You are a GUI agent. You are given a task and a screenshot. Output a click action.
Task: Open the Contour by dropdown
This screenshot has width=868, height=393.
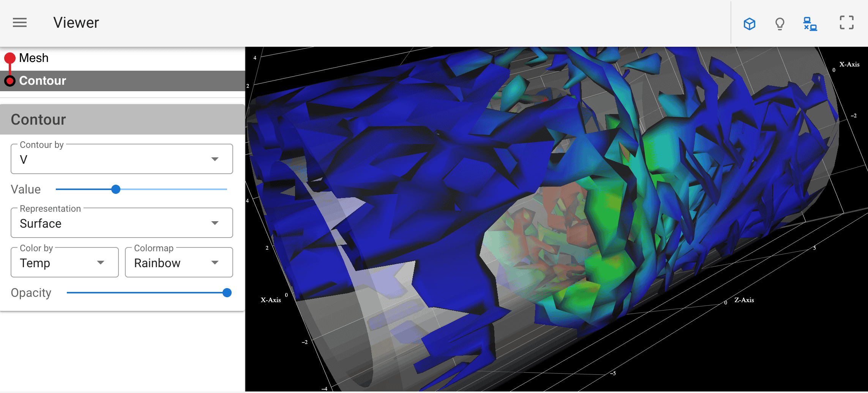pos(122,159)
